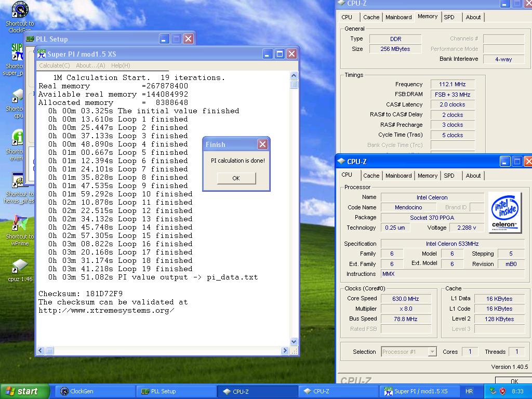
Task: Click the Core Speed 630.0 MHz field
Action: [x=406, y=299]
